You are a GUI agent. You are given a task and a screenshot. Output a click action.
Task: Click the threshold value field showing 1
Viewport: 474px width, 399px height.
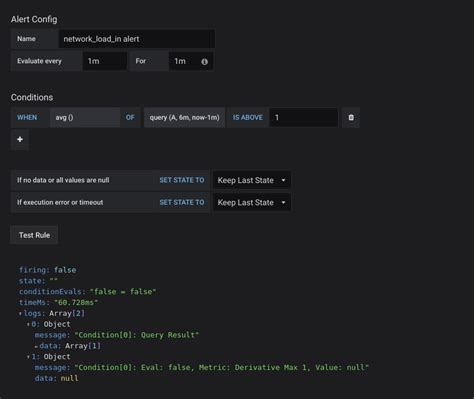pos(303,117)
